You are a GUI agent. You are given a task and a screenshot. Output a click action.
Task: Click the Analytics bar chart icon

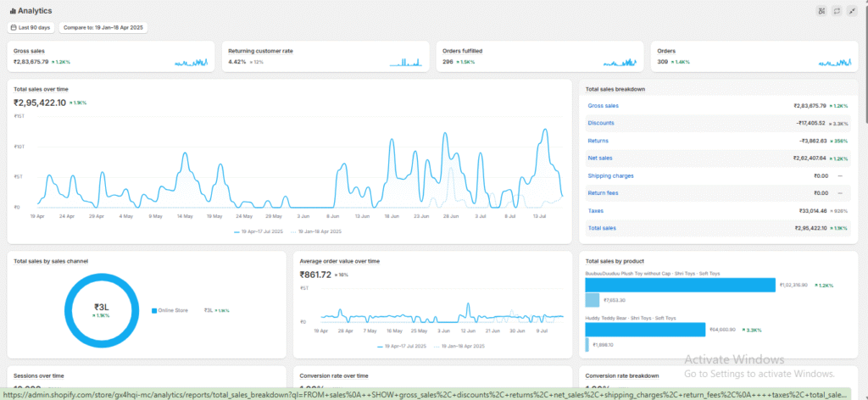pyautogui.click(x=13, y=10)
